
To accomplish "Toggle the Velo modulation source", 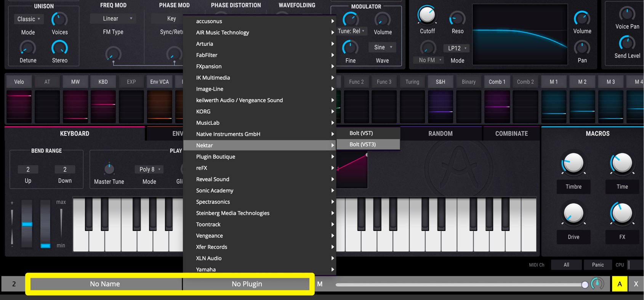I will (19, 82).
